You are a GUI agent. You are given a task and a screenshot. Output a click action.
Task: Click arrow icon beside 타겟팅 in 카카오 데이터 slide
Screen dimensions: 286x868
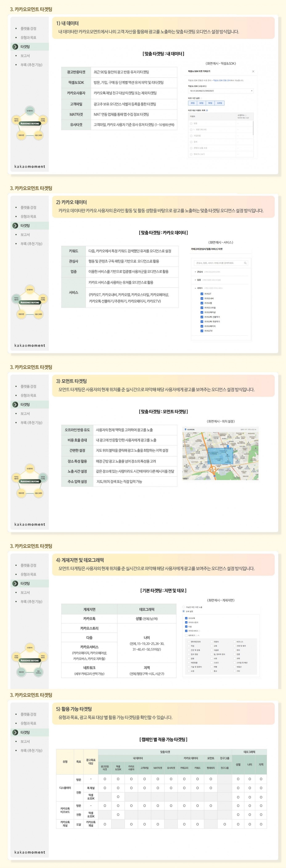click(x=15, y=225)
